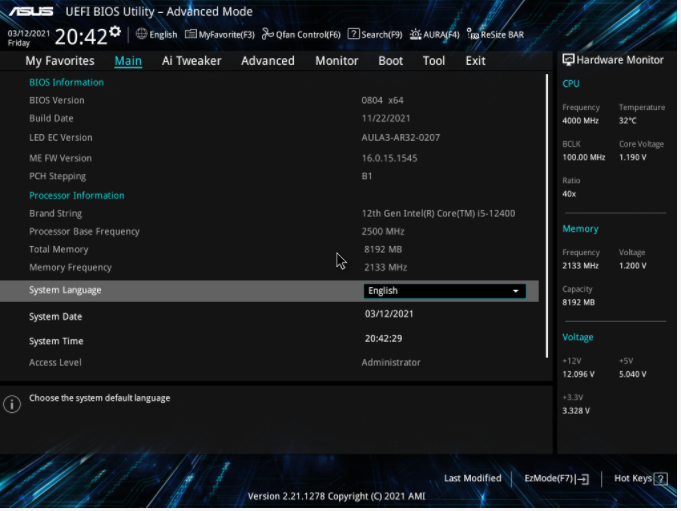Click the Access Level label
This screenshot has width=681, height=511.
[x=55, y=363]
